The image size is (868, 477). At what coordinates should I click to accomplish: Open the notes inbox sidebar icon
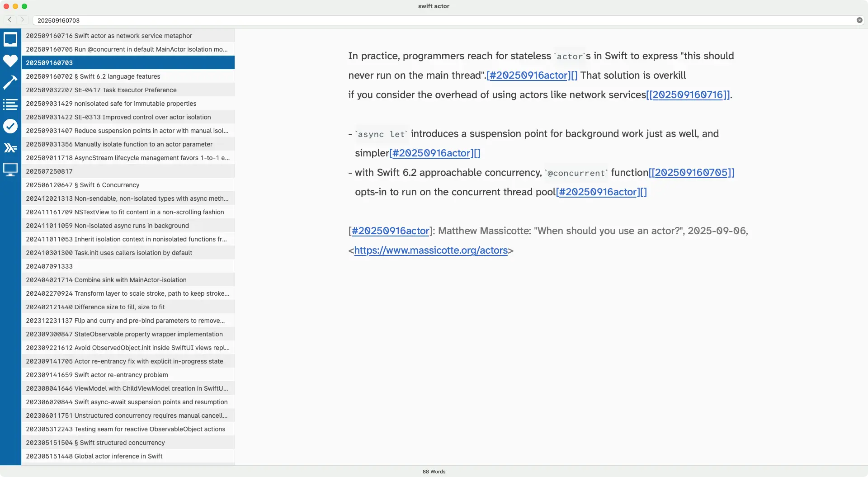[10, 39]
